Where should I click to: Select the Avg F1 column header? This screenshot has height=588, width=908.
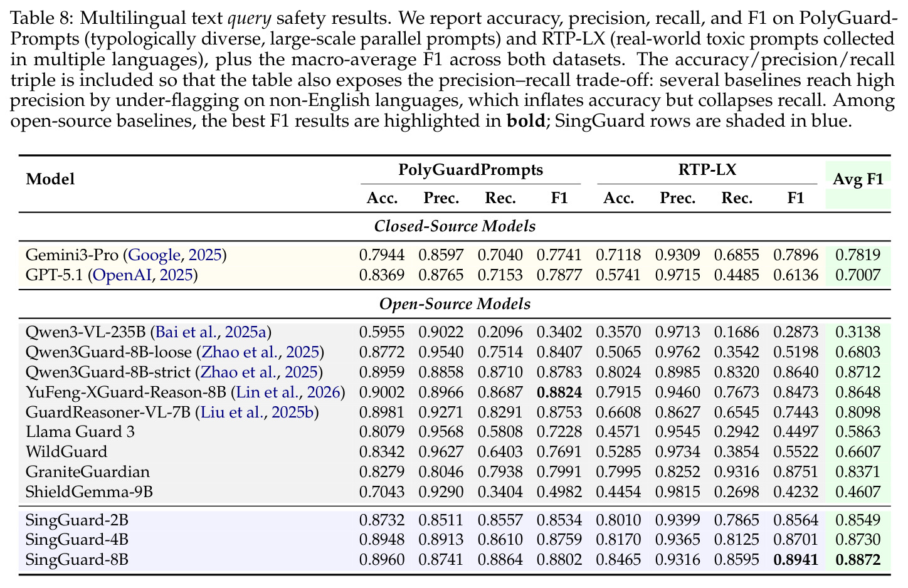(x=858, y=179)
